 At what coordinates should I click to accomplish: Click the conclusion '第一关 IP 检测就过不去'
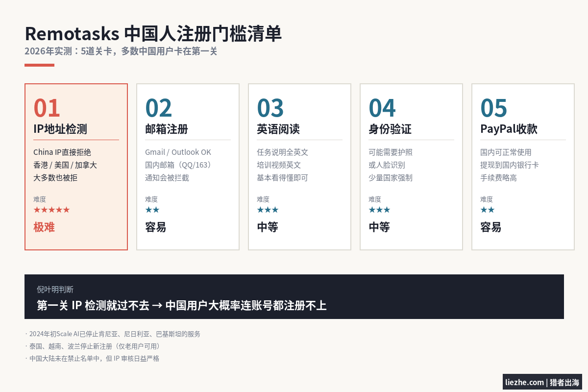point(93,306)
